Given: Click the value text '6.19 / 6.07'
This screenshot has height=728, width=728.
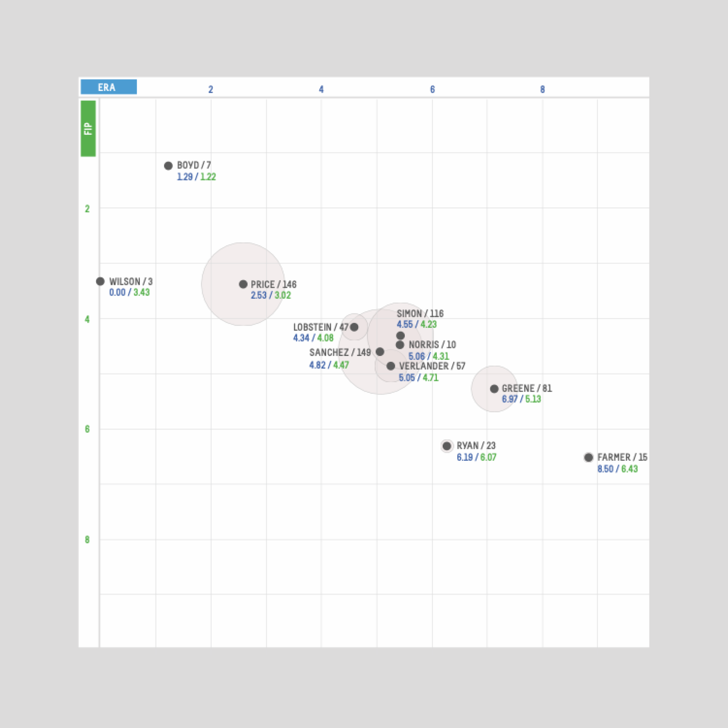Looking at the screenshot, I should click(x=477, y=458).
